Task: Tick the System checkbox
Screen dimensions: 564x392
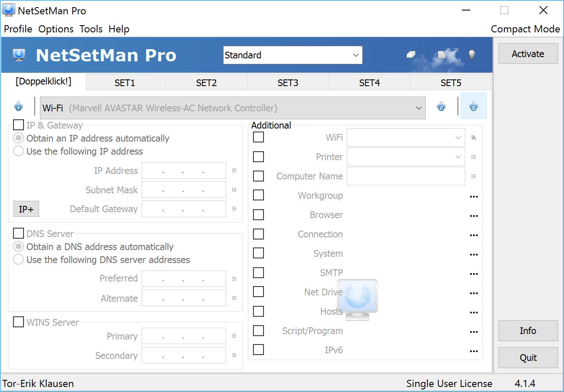Action: (x=258, y=253)
